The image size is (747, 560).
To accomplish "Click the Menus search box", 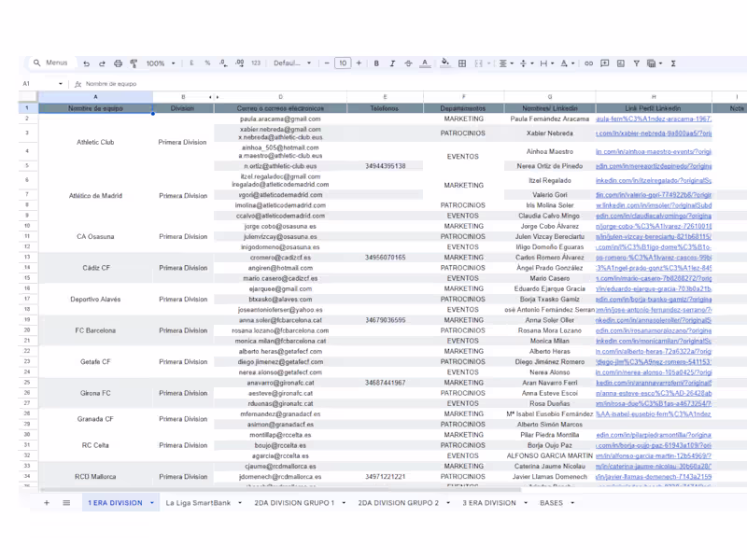I will [50, 63].
